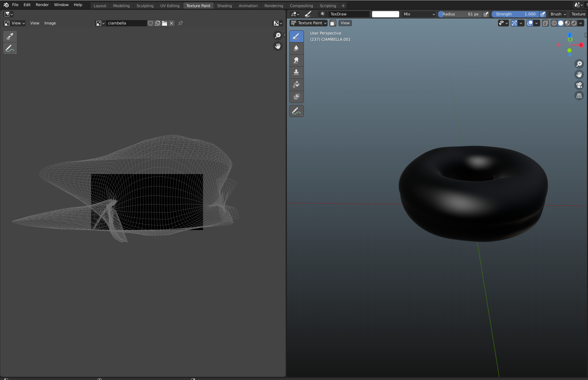Click the image editor pan hand icon
588x380 pixels.
(x=278, y=46)
